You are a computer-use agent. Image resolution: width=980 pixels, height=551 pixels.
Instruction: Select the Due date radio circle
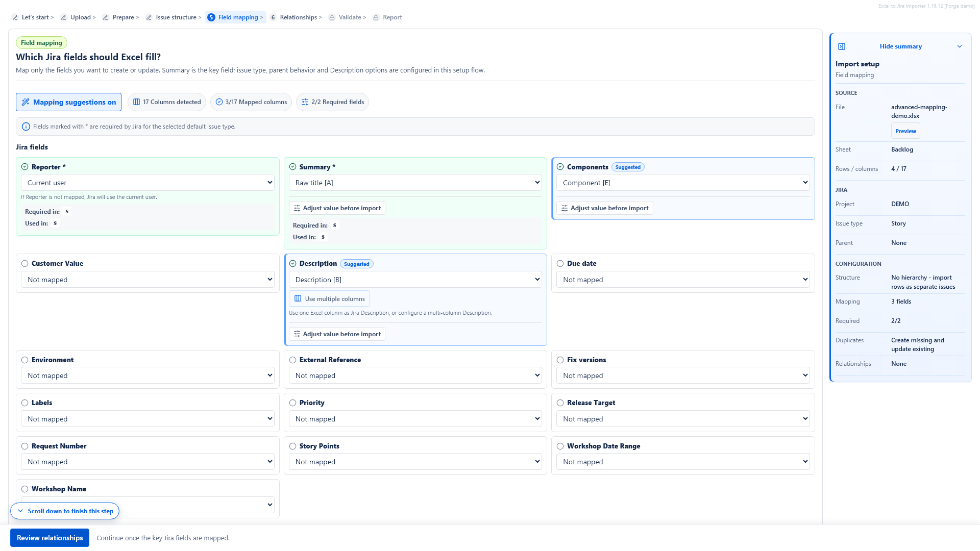click(x=560, y=264)
